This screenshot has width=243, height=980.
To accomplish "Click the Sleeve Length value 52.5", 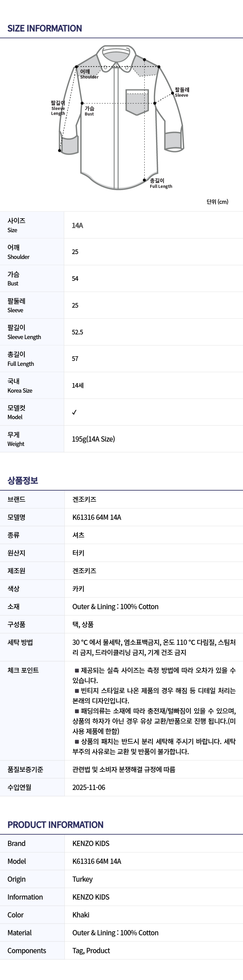I will (x=77, y=332).
